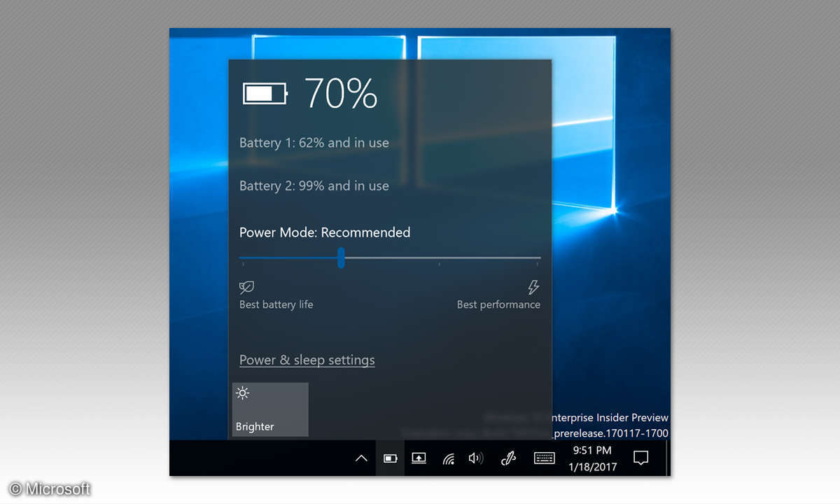Click 'Battery 2: 99% and in use'
The width and height of the screenshot is (840, 504).
point(314,185)
